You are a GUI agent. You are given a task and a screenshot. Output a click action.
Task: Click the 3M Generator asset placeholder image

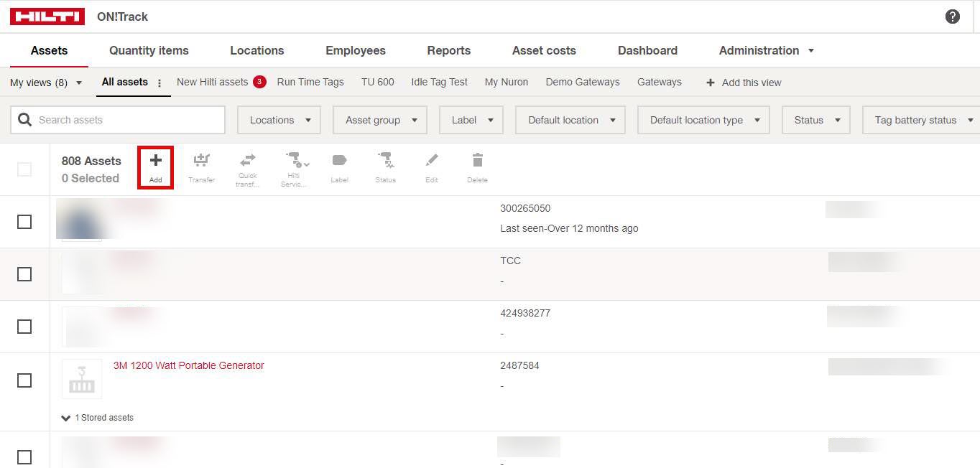82,379
